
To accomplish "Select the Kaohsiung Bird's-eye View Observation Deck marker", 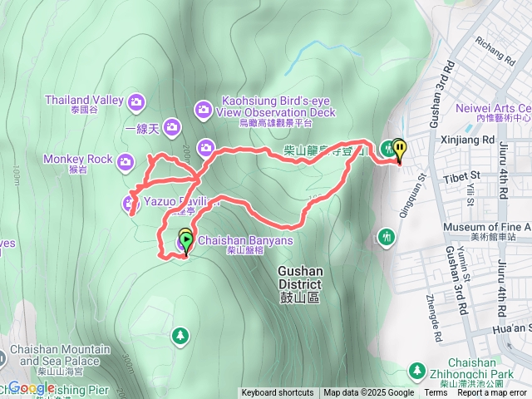I will click(x=204, y=110).
